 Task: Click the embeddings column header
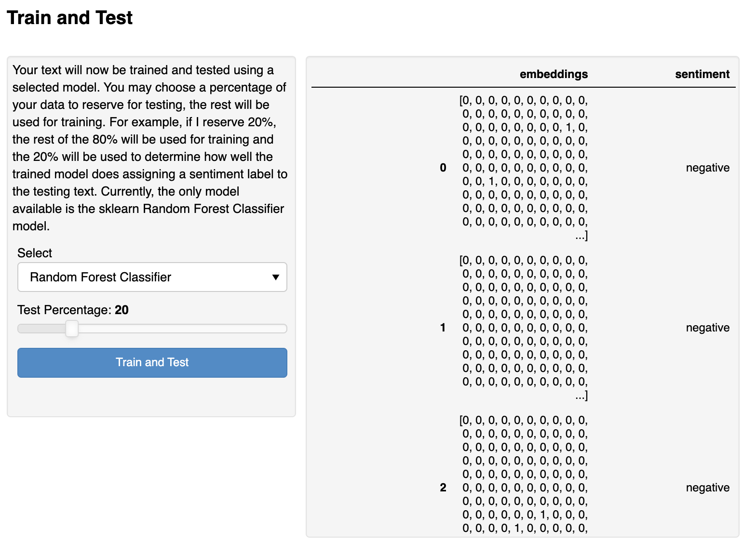[553, 74]
